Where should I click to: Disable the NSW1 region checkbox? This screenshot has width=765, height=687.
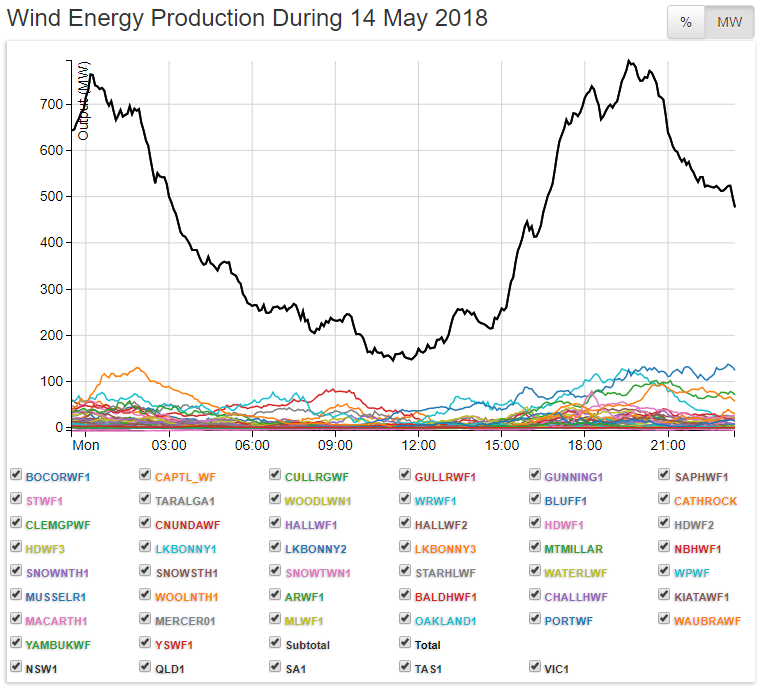16,668
